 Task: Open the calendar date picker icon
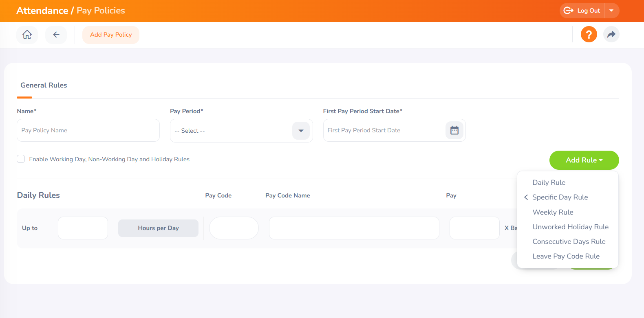click(454, 130)
